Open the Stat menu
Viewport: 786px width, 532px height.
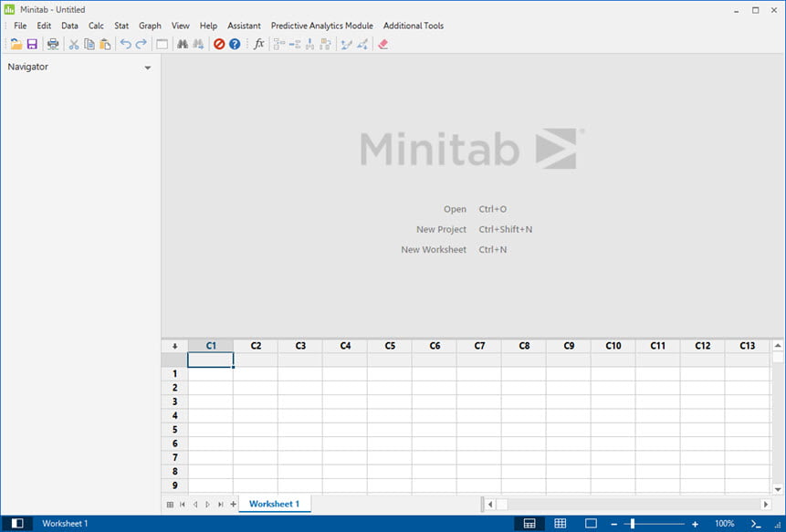tap(121, 26)
